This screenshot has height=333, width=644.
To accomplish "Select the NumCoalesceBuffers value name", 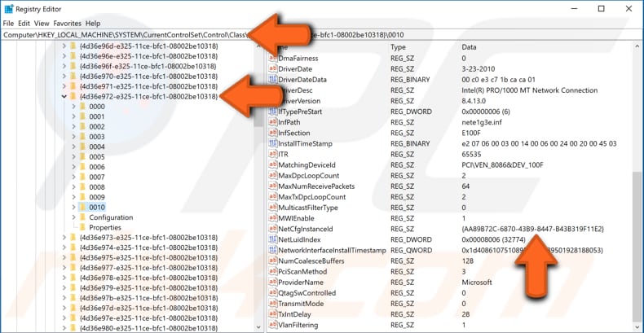I will tap(311, 261).
